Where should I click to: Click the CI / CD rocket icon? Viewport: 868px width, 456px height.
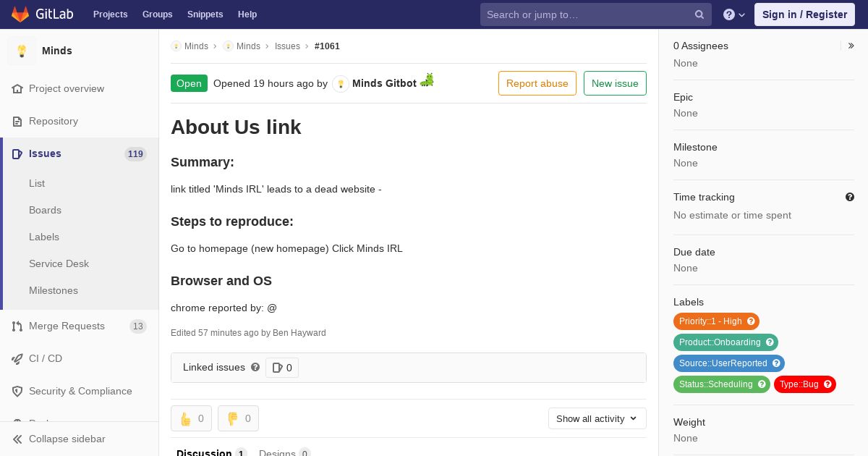[x=17, y=359]
